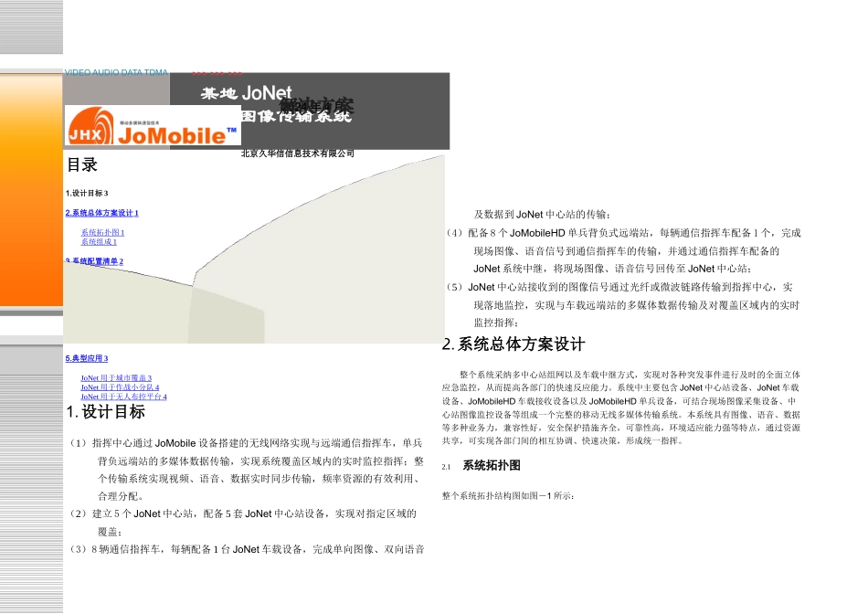868x614 pixels.
Task: Click the '2. 系统总体方案设计' section heading
Action: pyautogui.click(x=513, y=344)
